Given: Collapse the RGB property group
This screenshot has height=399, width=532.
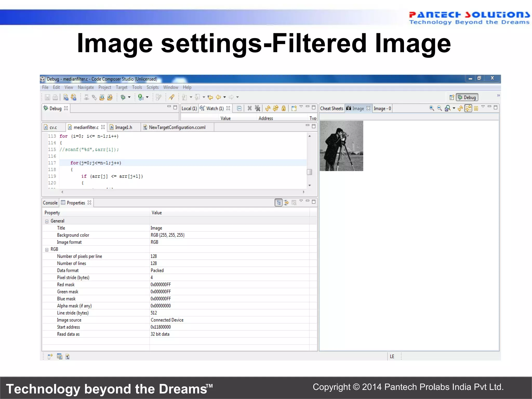Looking at the screenshot, I should click(47, 250).
